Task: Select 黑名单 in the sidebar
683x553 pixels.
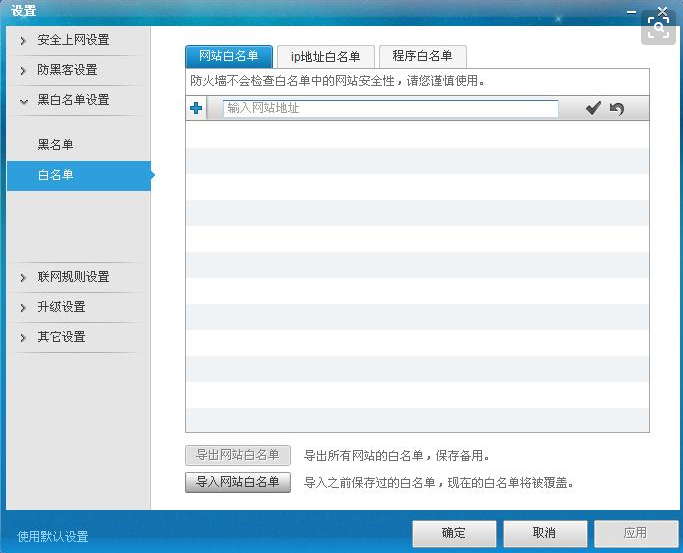Action: pos(55,145)
